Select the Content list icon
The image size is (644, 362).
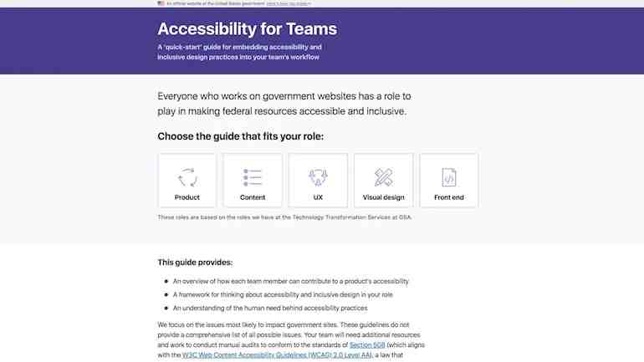[253, 177]
